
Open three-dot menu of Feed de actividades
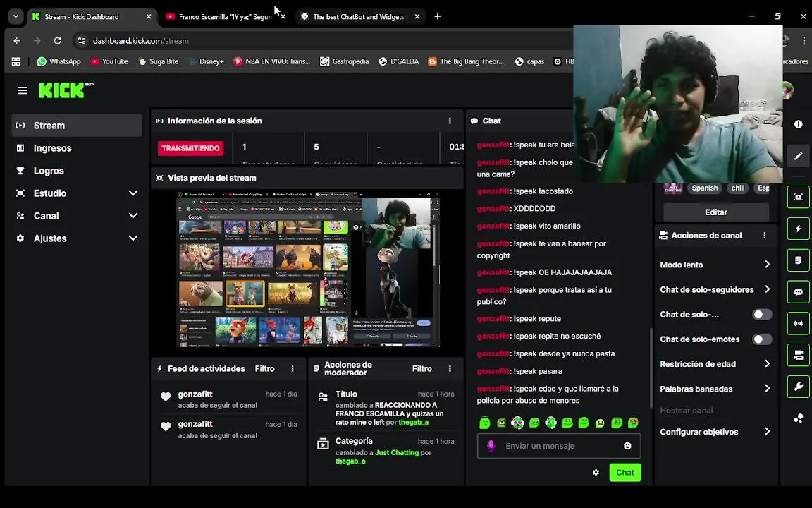(293, 368)
